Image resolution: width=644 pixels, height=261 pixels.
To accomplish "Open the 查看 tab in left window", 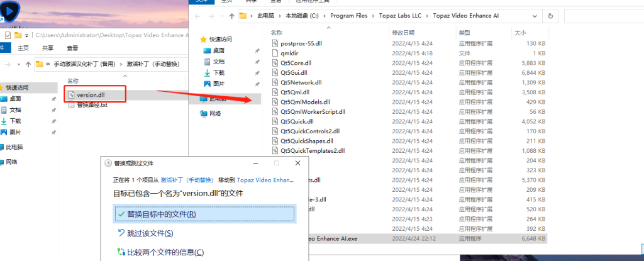I will 73,48.
